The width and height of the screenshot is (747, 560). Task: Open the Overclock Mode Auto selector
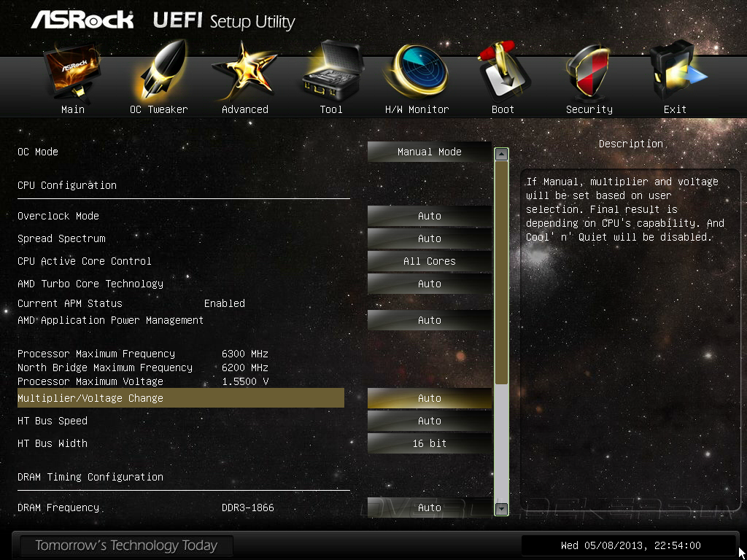(429, 216)
